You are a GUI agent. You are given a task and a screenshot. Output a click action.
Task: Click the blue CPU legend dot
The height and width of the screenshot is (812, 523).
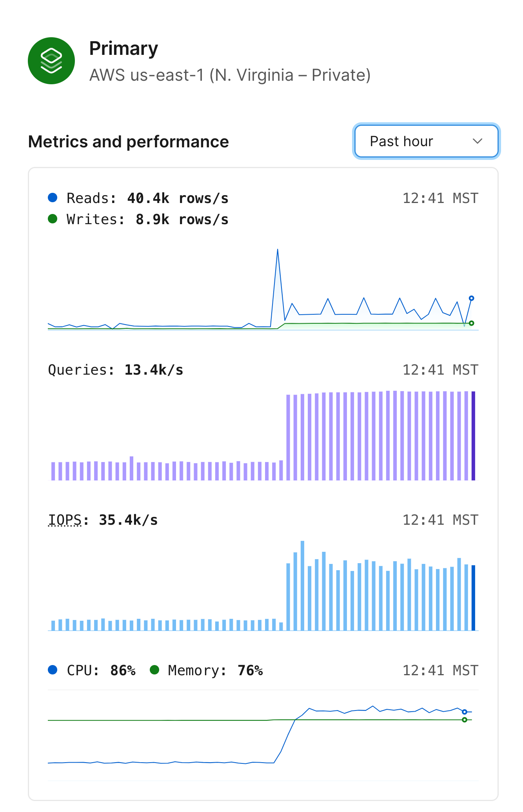click(52, 670)
